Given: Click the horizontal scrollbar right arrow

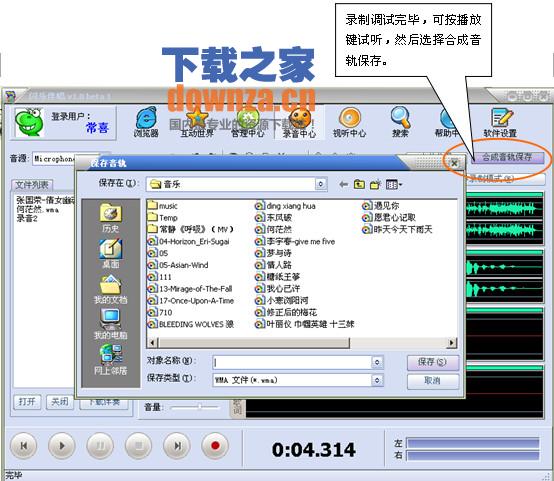Looking at the screenshot, I should 452,342.
